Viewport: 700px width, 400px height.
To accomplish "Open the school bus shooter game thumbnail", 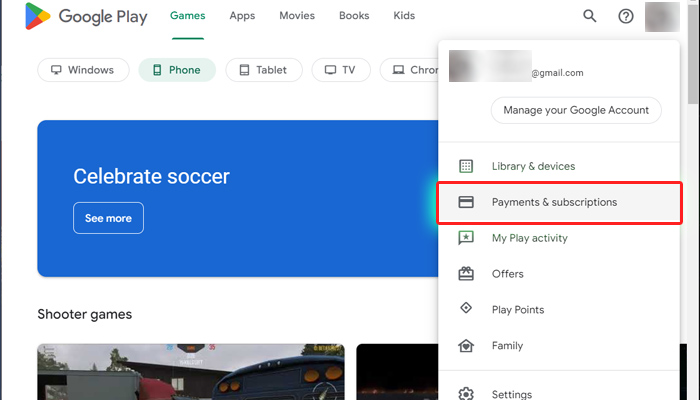I will click(x=191, y=372).
